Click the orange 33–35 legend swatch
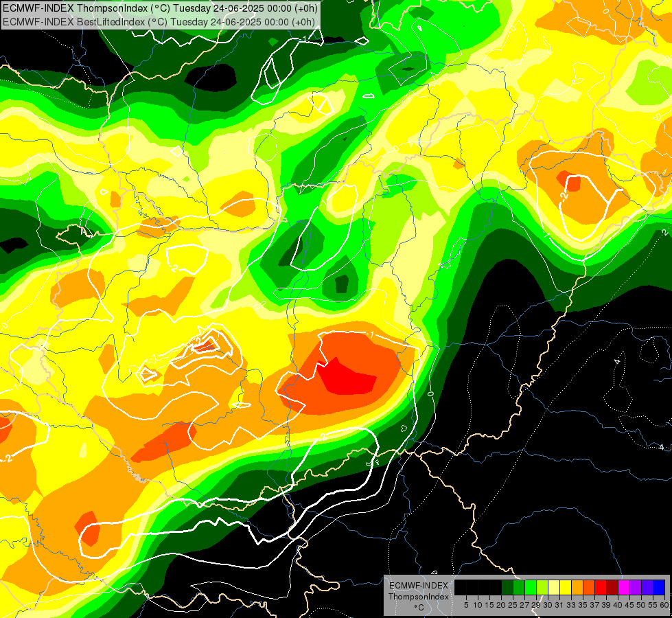 pyautogui.click(x=578, y=587)
